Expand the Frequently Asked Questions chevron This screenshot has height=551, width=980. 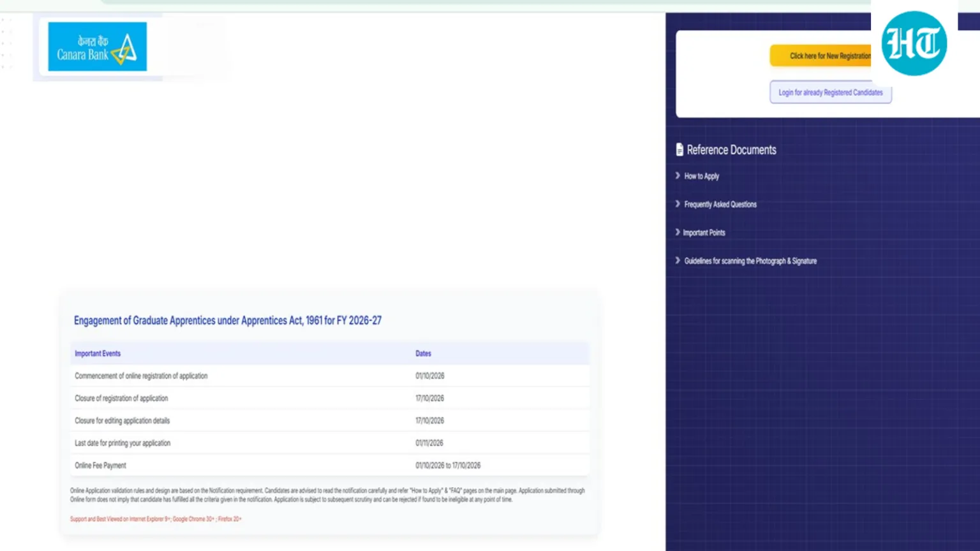coord(678,204)
